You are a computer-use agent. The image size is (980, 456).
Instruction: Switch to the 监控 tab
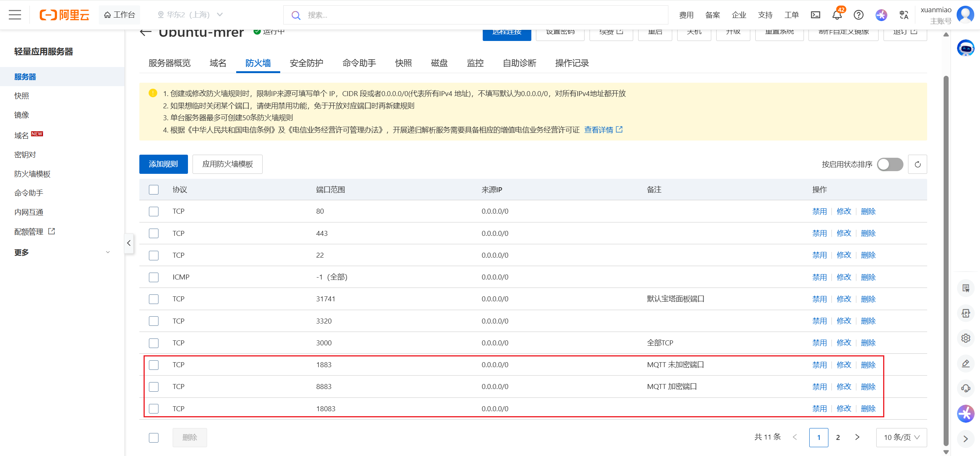(x=475, y=63)
